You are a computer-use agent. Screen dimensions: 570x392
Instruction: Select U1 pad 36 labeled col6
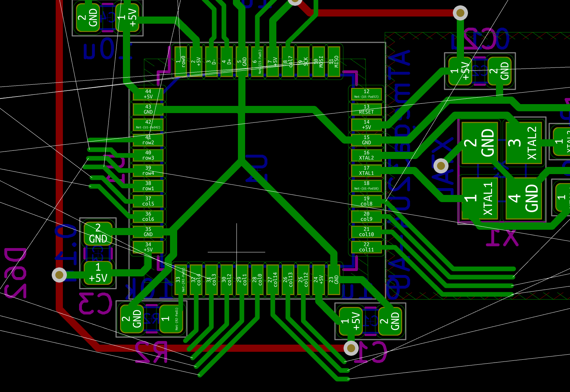coord(148,216)
